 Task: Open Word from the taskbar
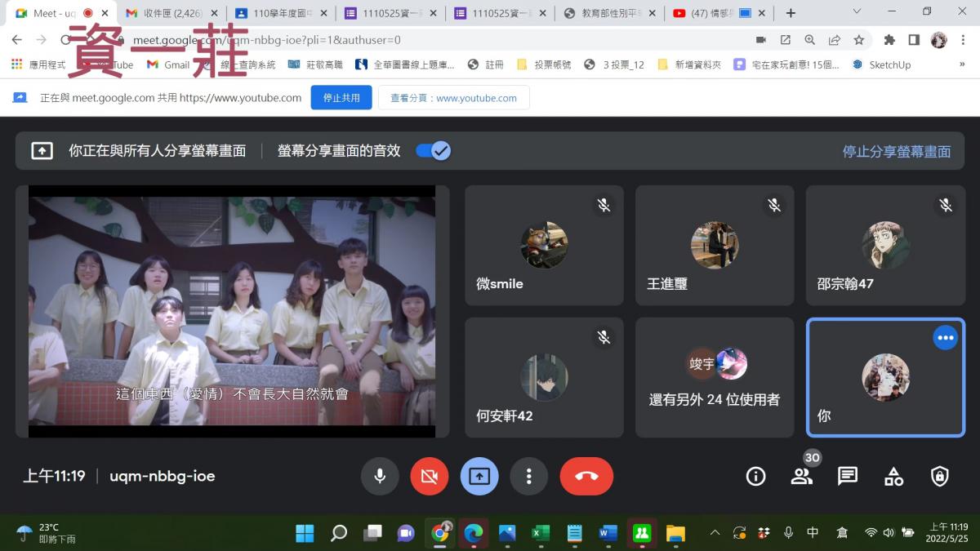(x=607, y=533)
